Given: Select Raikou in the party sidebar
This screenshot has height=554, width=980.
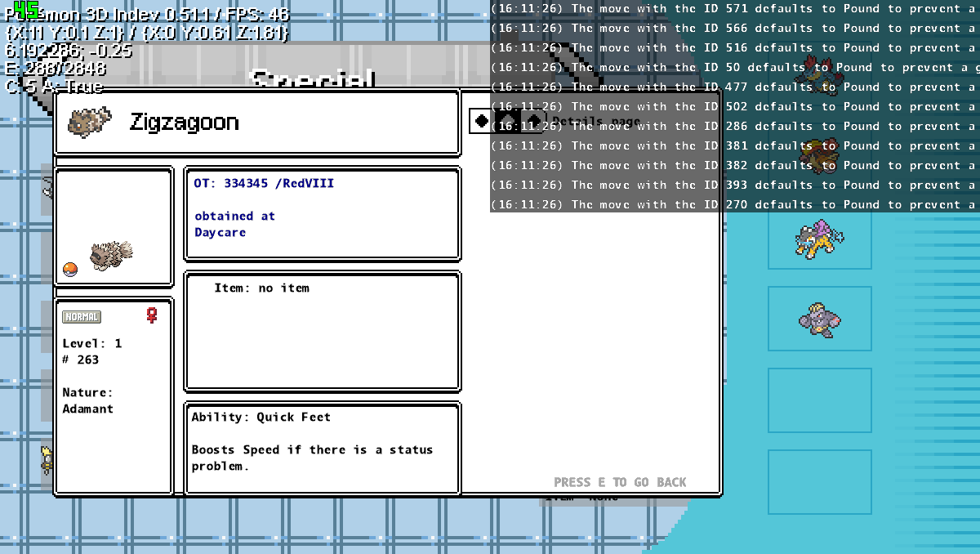Looking at the screenshot, I should coord(819,239).
